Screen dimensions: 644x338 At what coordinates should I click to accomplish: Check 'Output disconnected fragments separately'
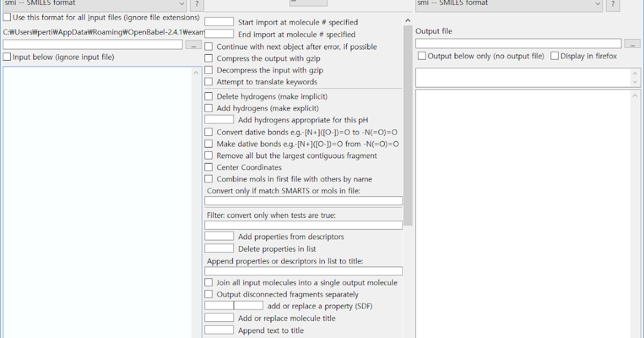209,295
